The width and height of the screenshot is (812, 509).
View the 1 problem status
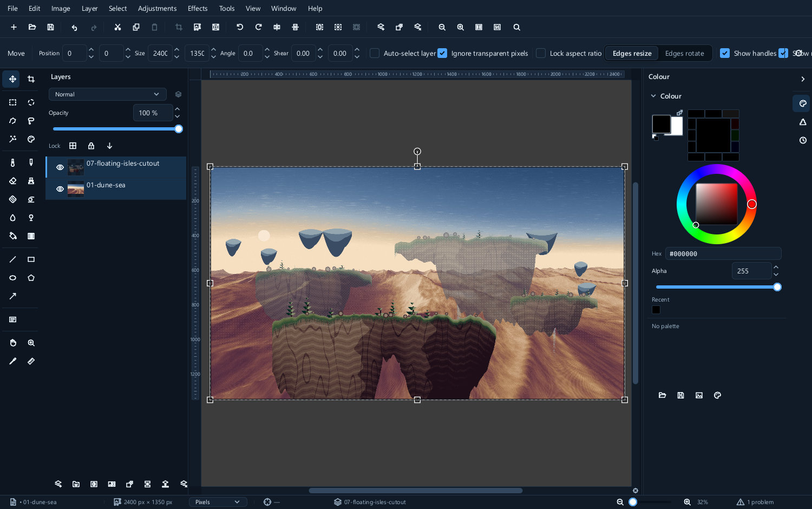coord(755,502)
